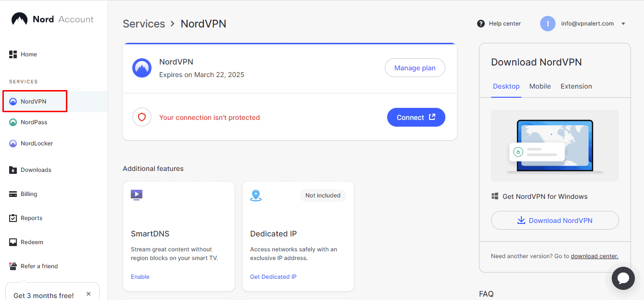Click the Get NordVPN for Windows text
The image size is (644, 300).
click(545, 196)
